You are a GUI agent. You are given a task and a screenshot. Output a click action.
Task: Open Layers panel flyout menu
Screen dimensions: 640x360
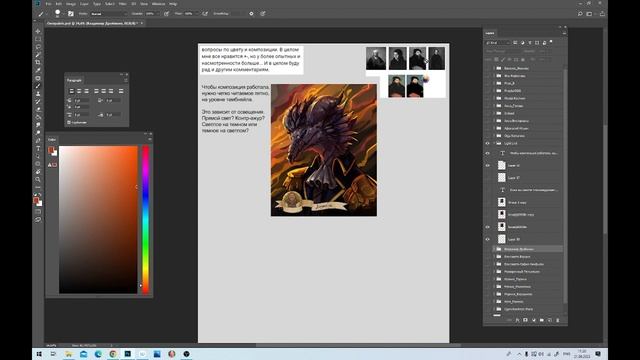[x=564, y=33]
